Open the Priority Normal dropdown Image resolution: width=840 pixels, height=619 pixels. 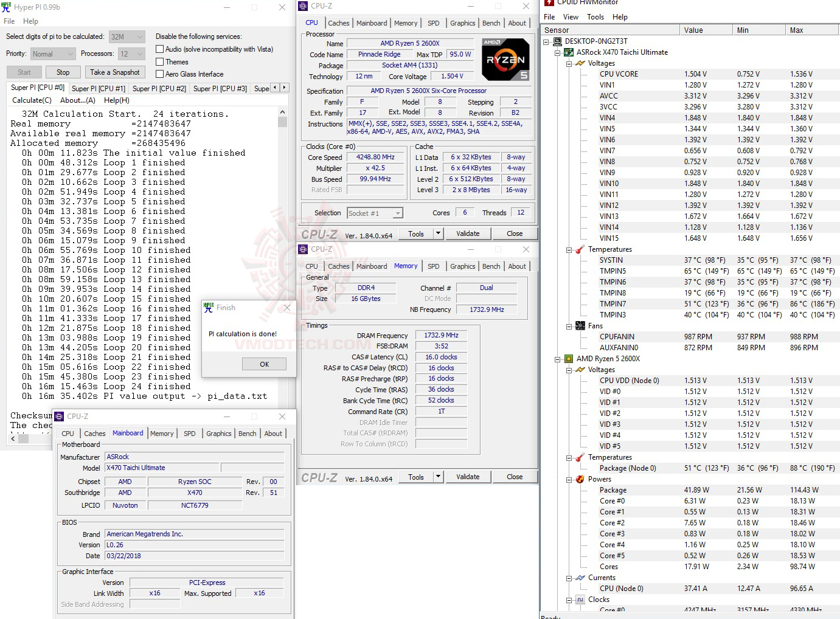(x=53, y=54)
